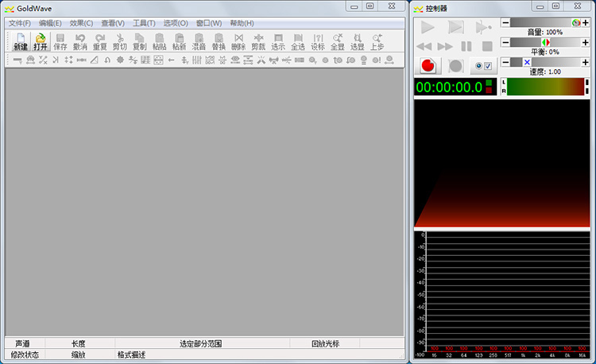596x364 pixels.
Task: Click the Pause button in Controller
Action: [x=466, y=46]
